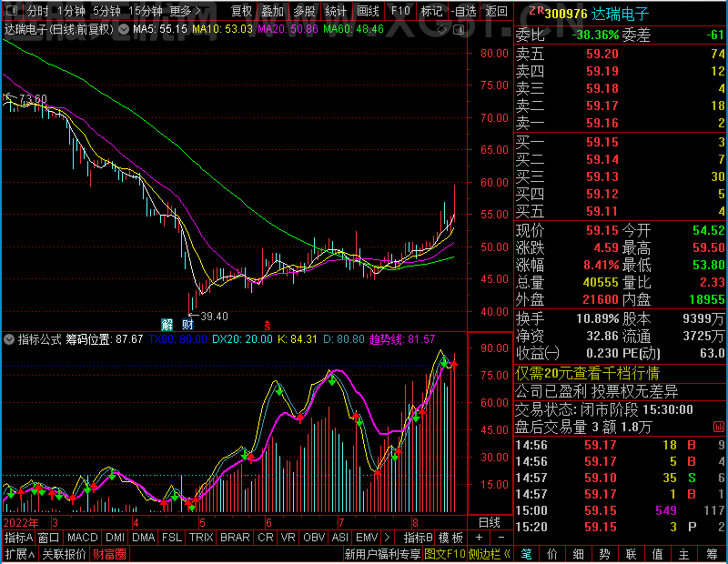Select 联 tab in side panel

631,554
